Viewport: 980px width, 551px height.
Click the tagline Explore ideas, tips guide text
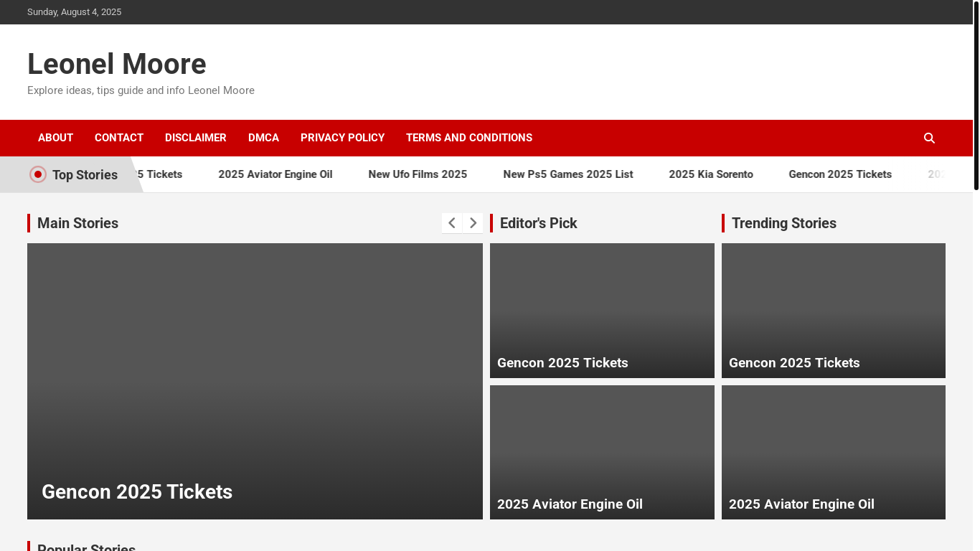(x=141, y=90)
